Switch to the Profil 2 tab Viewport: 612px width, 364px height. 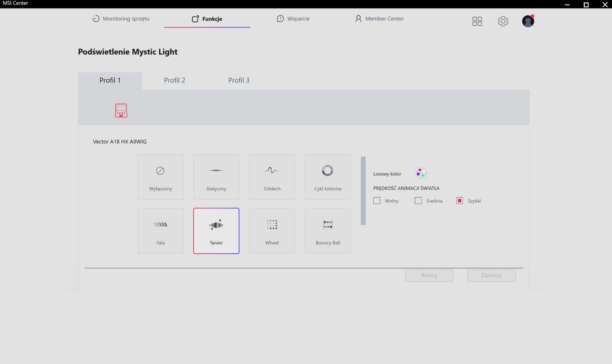tap(174, 80)
